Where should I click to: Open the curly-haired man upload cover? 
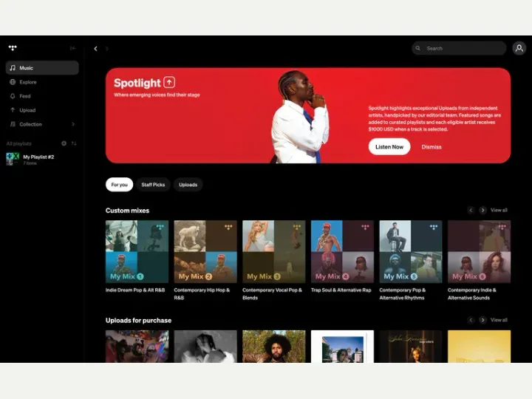point(274,347)
